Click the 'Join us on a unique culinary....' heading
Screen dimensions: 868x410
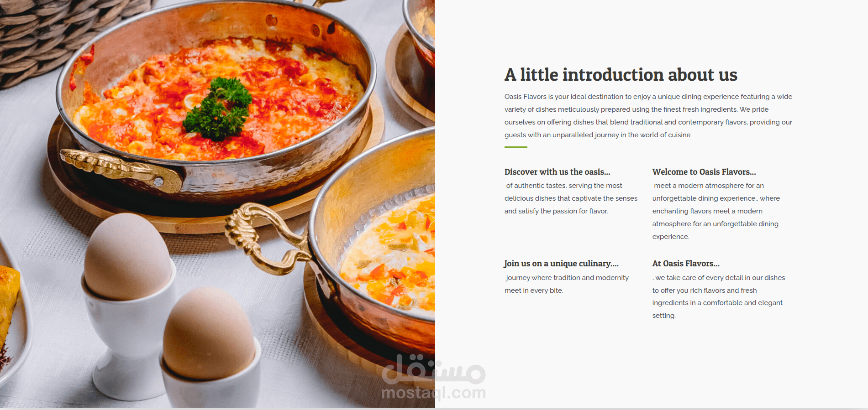(x=561, y=264)
